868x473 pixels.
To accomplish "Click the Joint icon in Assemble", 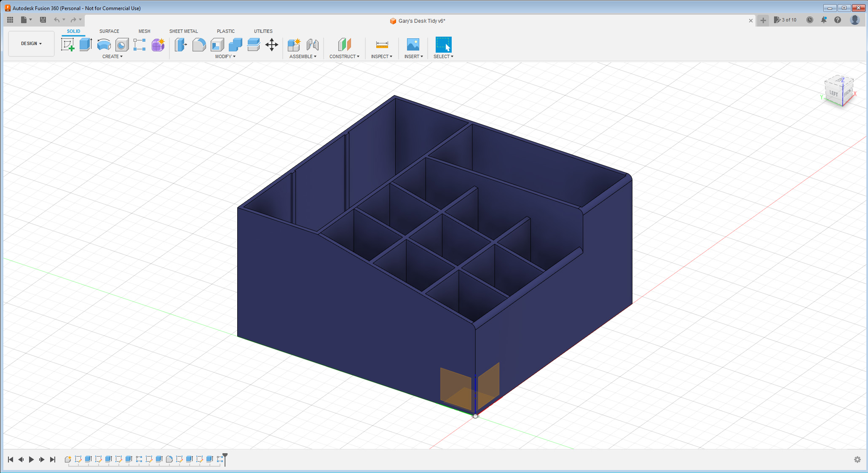I will pyautogui.click(x=313, y=44).
